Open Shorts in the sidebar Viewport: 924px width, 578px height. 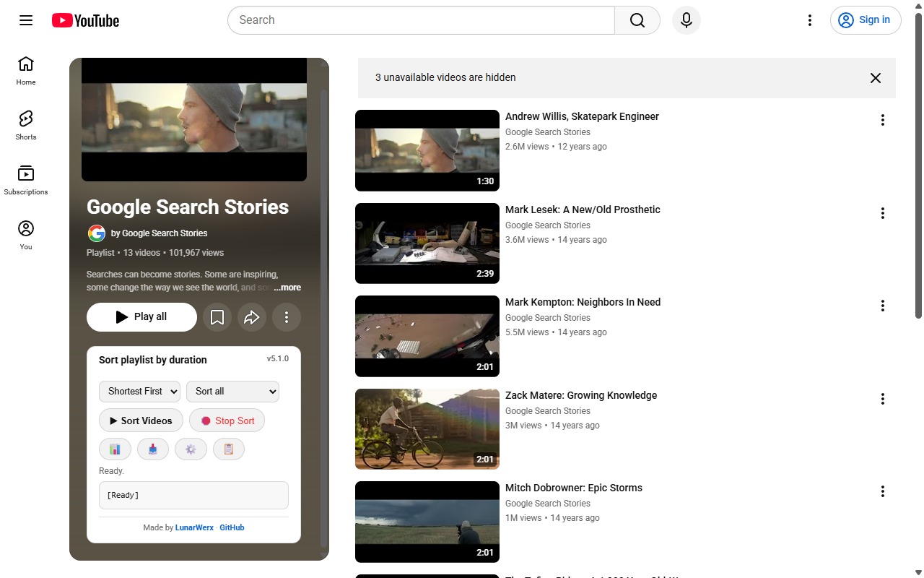click(26, 126)
